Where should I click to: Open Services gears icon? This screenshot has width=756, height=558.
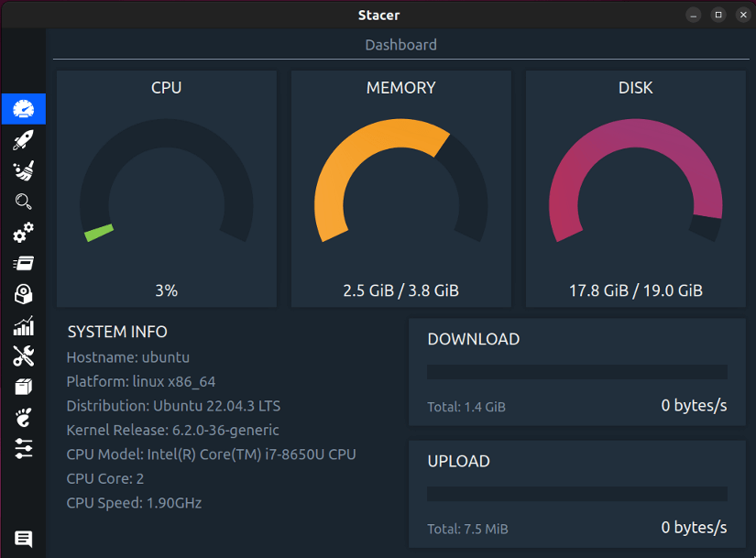tap(24, 233)
